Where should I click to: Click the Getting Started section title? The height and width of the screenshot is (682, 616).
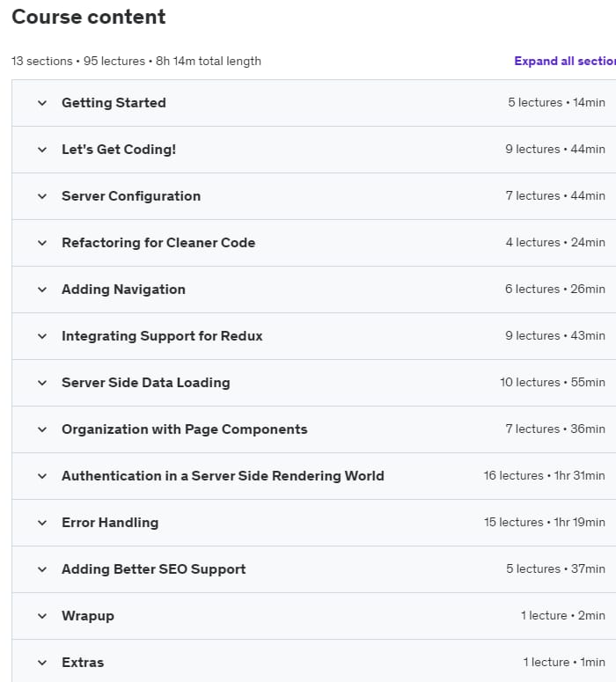pyautogui.click(x=114, y=103)
